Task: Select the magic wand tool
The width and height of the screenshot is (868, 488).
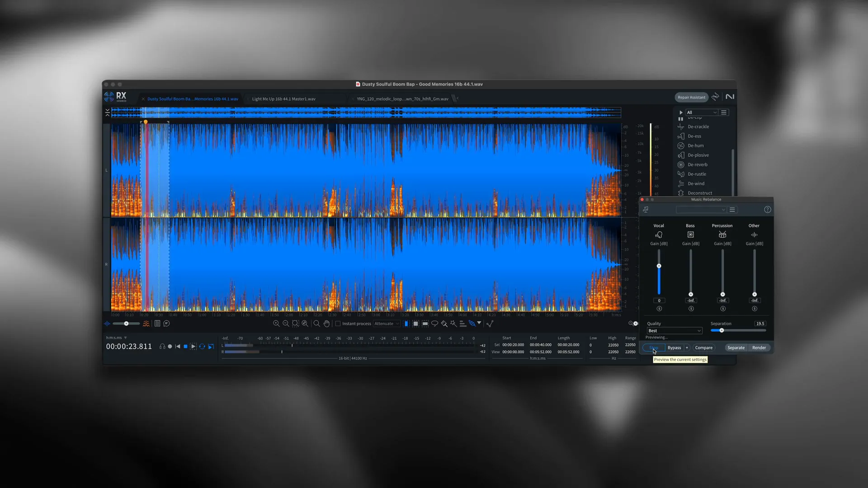Action: pyautogui.click(x=453, y=324)
